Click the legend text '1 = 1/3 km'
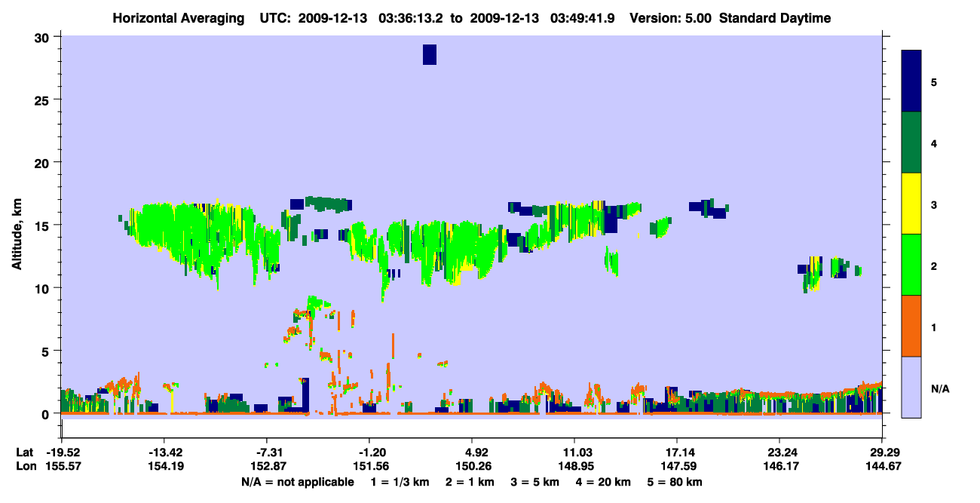Viewport: 980px width, 503px height. pyautogui.click(x=401, y=481)
